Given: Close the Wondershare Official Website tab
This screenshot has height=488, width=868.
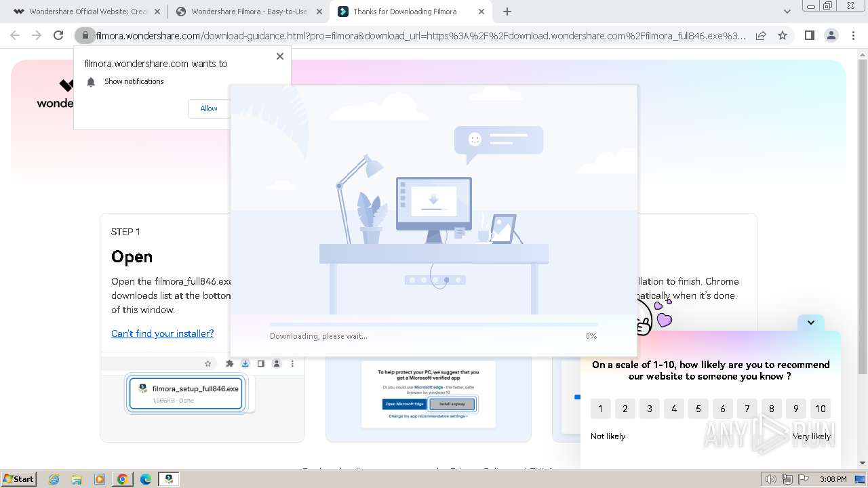Looking at the screenshot, I should [157, 12].
